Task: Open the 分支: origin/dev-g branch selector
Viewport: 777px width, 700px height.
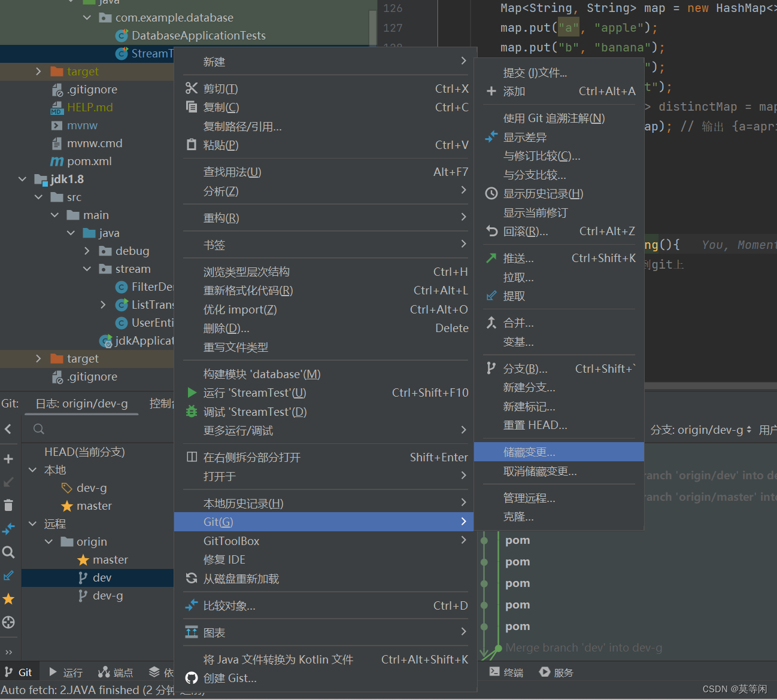Action: [698, 429]
